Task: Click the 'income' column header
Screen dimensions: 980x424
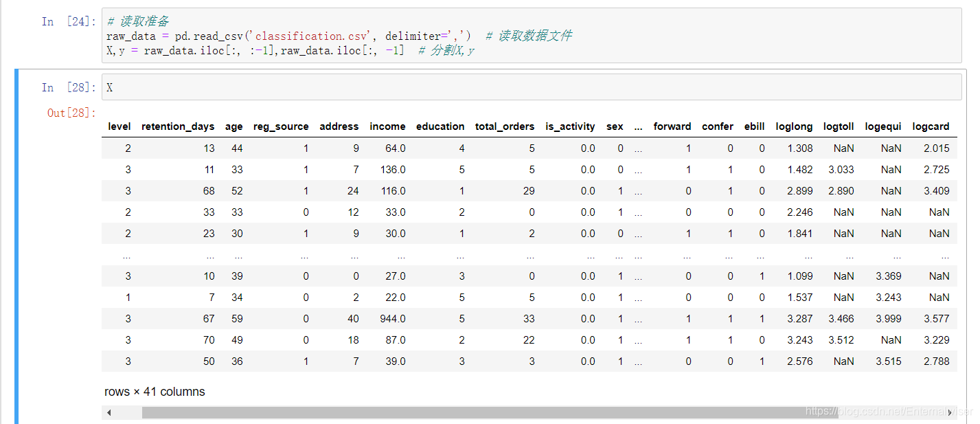Action: click(387, 126)
